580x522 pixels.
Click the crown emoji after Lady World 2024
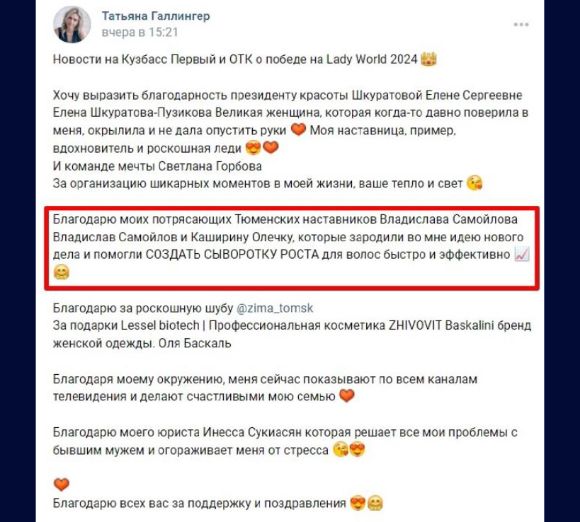429,59
